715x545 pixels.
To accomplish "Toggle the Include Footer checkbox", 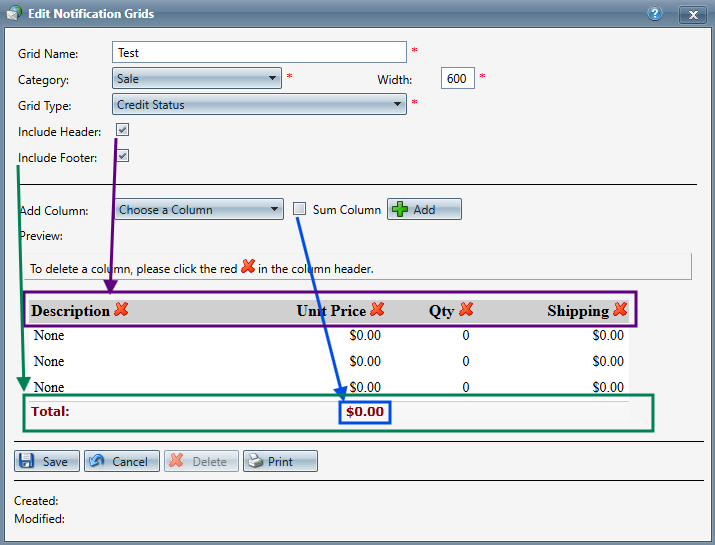I will pyautogui.click(x=122, y=156).
